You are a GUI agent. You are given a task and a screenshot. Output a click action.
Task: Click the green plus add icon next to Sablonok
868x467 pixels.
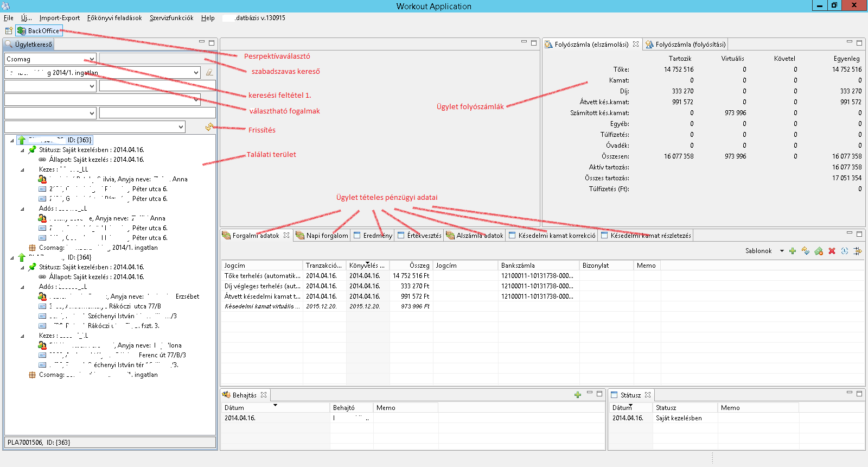pos(793,251)
